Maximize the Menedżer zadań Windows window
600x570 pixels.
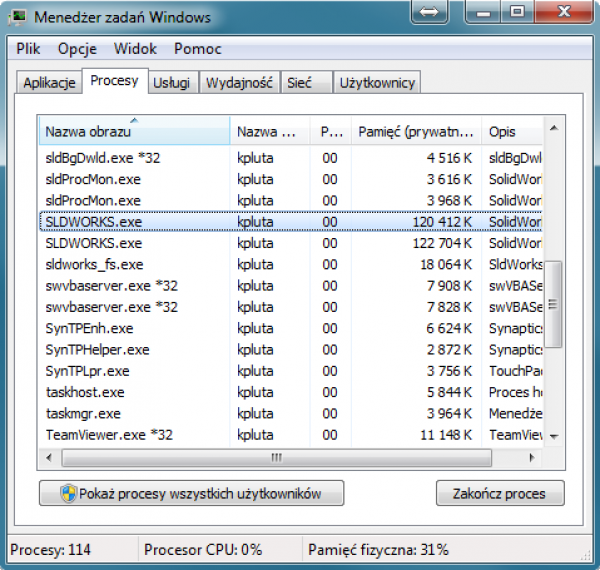pos(517,12)
